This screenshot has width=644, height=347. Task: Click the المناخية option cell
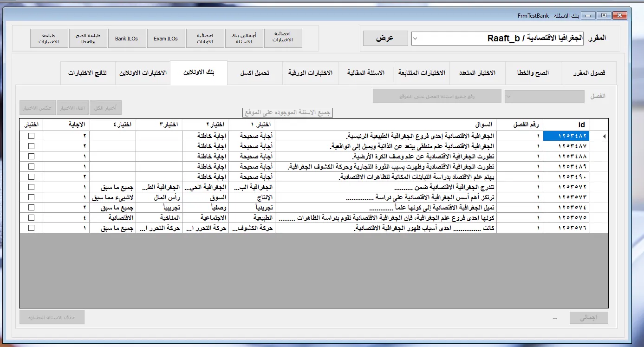(x=159, y=218)
